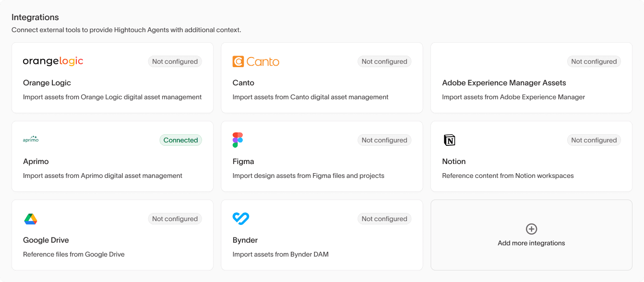Viewport: 644px width, 282px height.
Task: Click the plus circle icon
Action: point(531,229)
